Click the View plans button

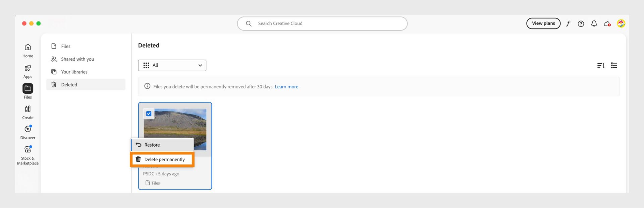543,23
